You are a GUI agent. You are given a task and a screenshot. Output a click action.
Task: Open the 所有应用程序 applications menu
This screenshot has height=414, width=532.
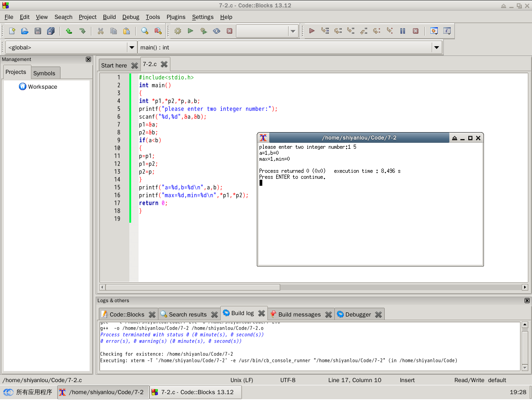[x=28, y=392]
